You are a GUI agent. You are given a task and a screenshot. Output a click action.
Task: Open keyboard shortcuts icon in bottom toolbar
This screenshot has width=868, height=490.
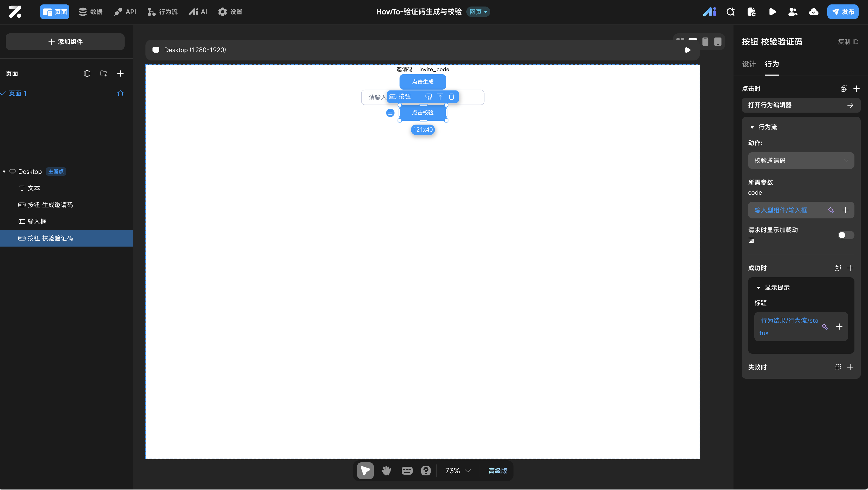tap(407, 470)
